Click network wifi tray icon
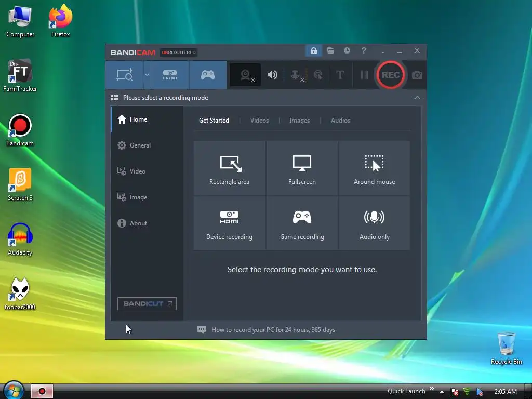Image resolution: width=532 pixels, height=399 pixels. (x=467, y=392)
